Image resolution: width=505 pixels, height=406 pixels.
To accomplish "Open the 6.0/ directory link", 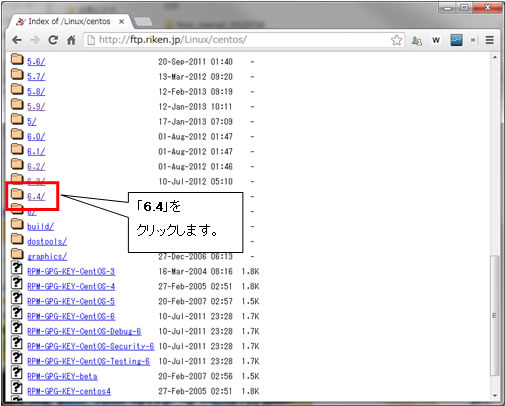I will (x=36, y=137).
